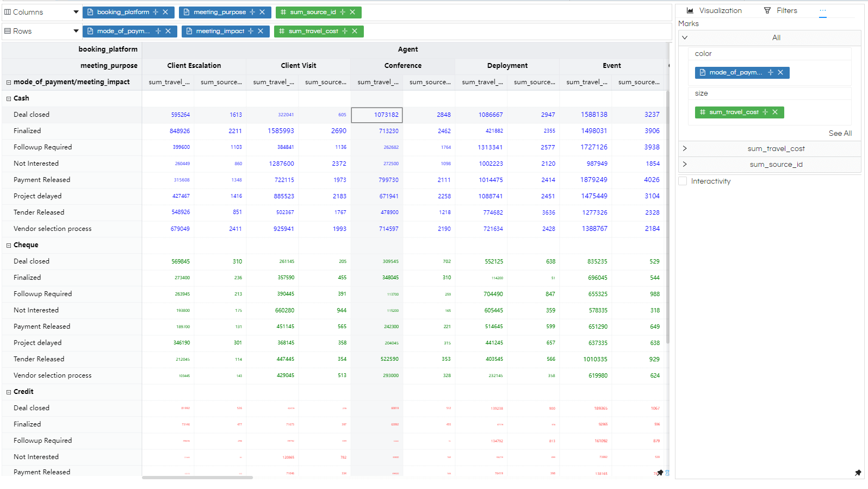This screenshot has width=868, height=489.
Task: Remove sum_travel_cost from size mark
Action: (x=775, y=112)
